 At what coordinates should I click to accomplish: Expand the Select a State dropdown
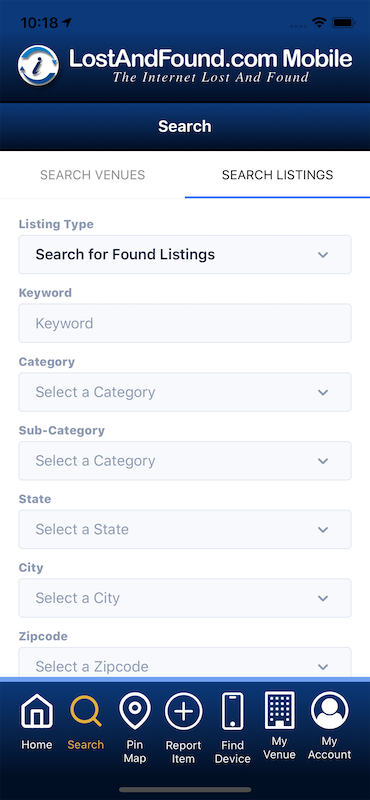(x=185, y=529)
